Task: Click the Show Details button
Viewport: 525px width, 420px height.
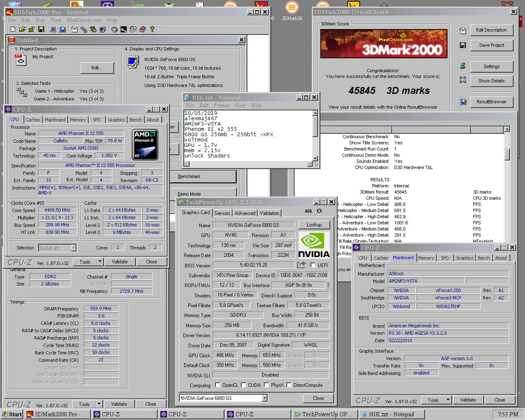Action: 491,81
